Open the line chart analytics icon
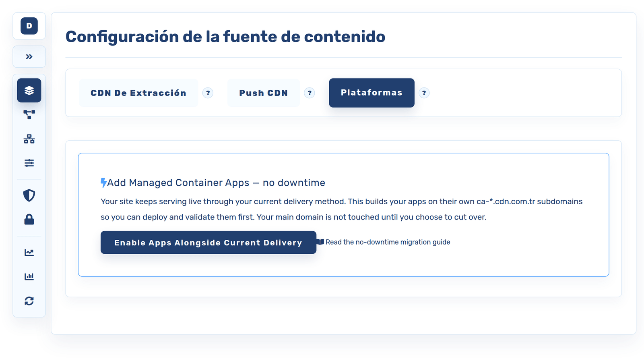Screen dimensions: 644x363 (x=29, y=253)
